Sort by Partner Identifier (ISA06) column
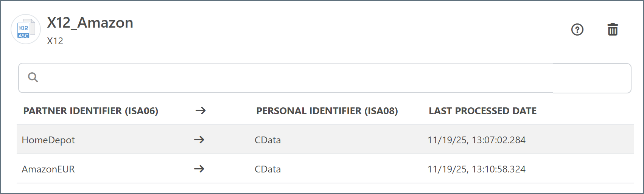644x194 pixels. pos(91,111)
